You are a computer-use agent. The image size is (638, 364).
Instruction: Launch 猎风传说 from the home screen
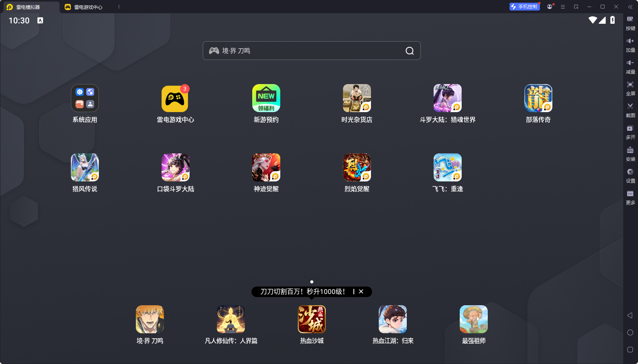(85, 167)
